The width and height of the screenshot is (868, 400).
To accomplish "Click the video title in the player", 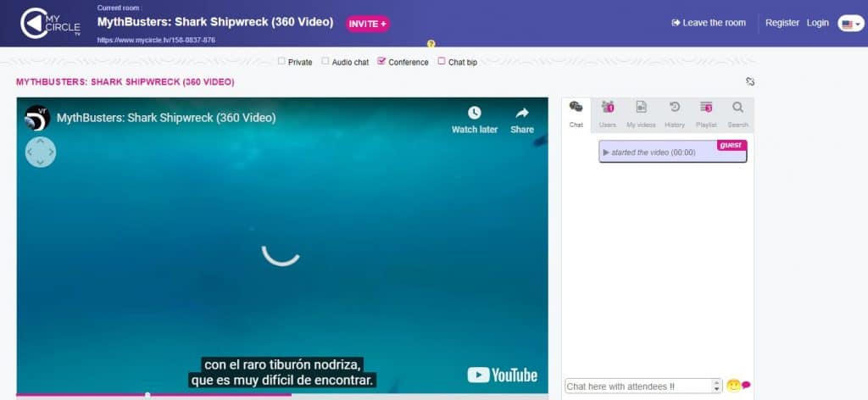I will point(166,118).
